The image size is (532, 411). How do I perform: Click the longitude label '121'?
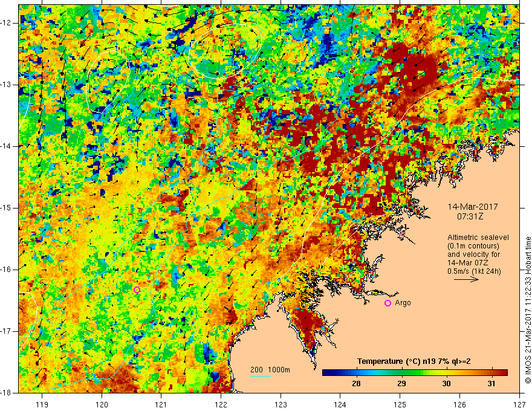[x=161, y=404]
